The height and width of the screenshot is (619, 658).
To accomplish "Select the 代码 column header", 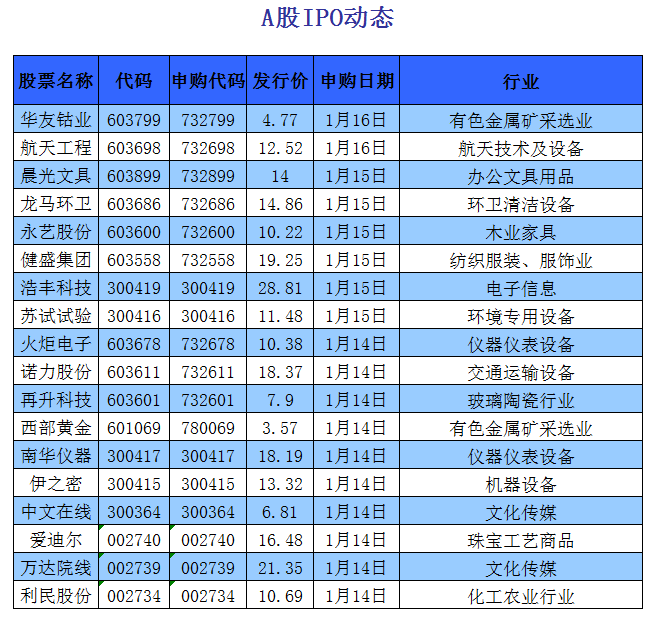I will pyautogui.click(x=134, y=81).
